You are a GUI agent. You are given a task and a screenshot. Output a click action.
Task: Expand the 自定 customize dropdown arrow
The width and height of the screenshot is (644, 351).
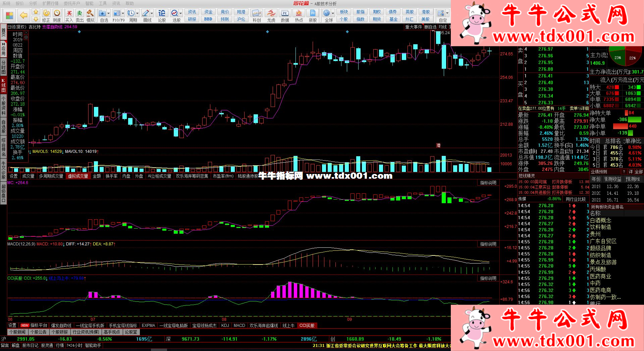[447, 13]
